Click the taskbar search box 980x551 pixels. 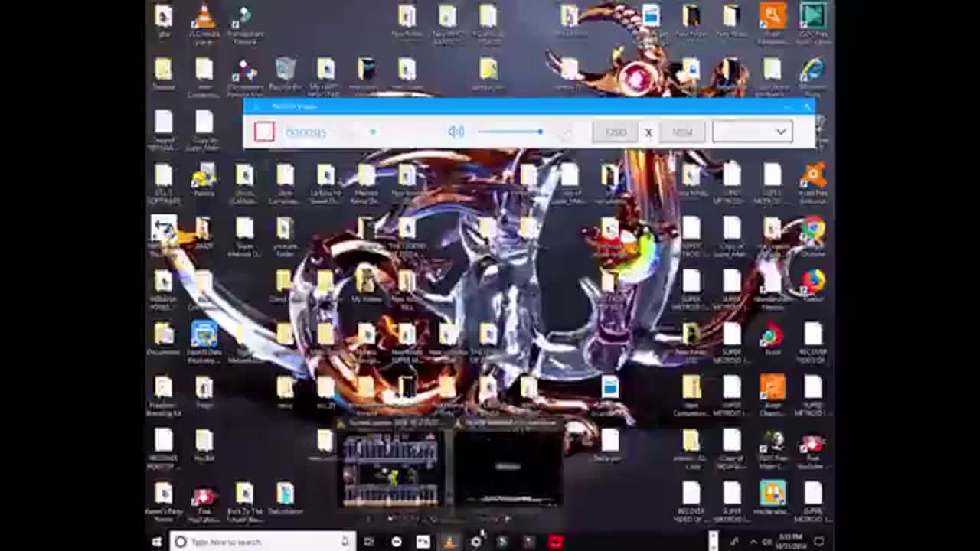coord(263,542)
